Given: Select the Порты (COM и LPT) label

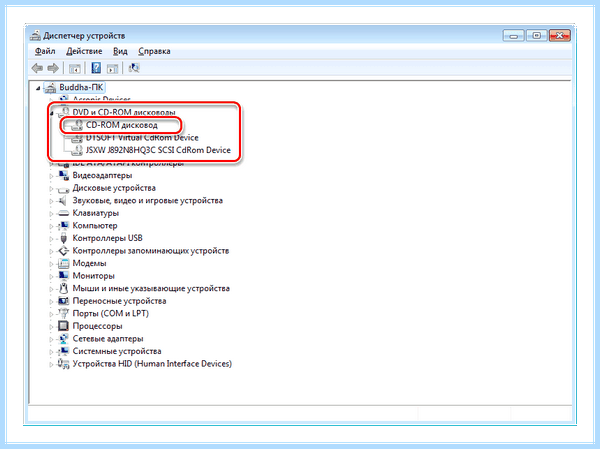Looking at the screenshot, I should click(111, 313).
